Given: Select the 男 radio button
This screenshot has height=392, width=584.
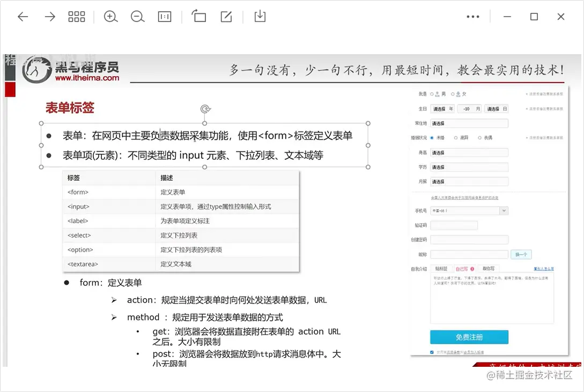Looking at the screenshot, I should point(432,94).
